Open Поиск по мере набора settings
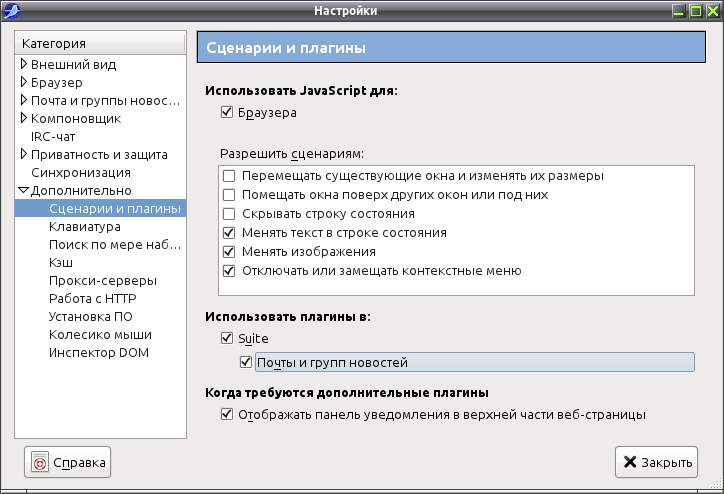Screen dimensions: 724x494 pyautogui.click(x=115, y=245)
